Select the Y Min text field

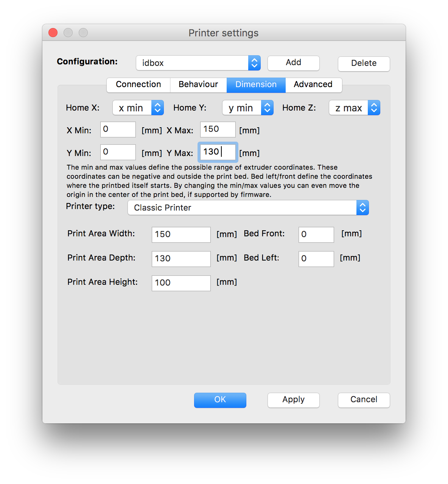[118, 152]
